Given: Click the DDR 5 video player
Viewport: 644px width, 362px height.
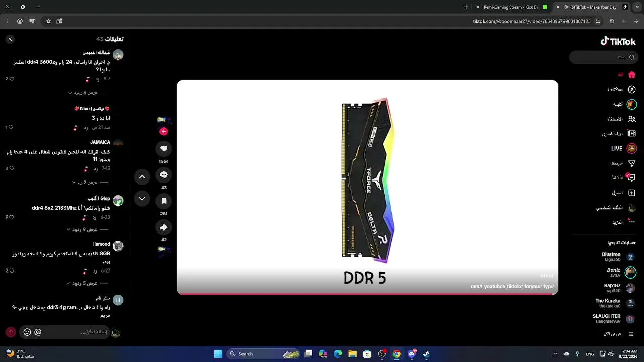Looking at the screenshot, I should pyautogui.click(x=367, y=187).
